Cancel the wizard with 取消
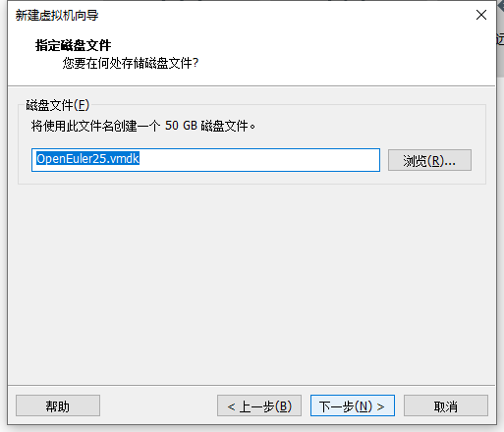This screenshot has width=504, height=432. pos(446,405)
